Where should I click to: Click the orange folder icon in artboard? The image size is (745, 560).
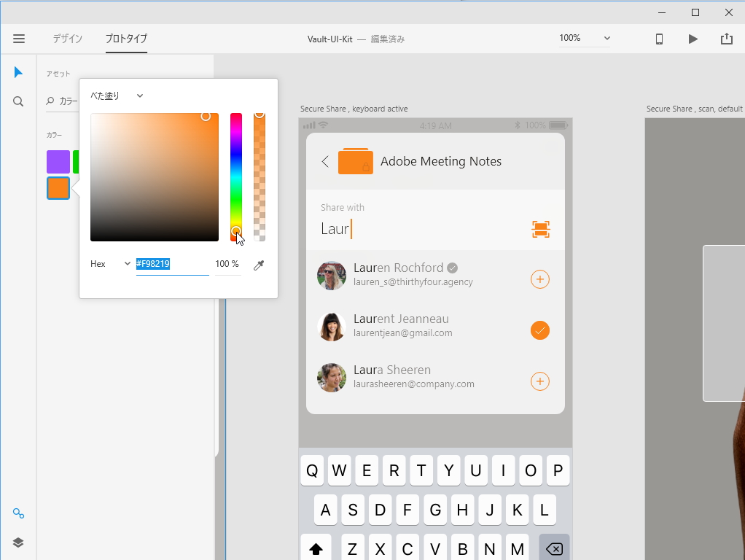click(x=356, y=161)
